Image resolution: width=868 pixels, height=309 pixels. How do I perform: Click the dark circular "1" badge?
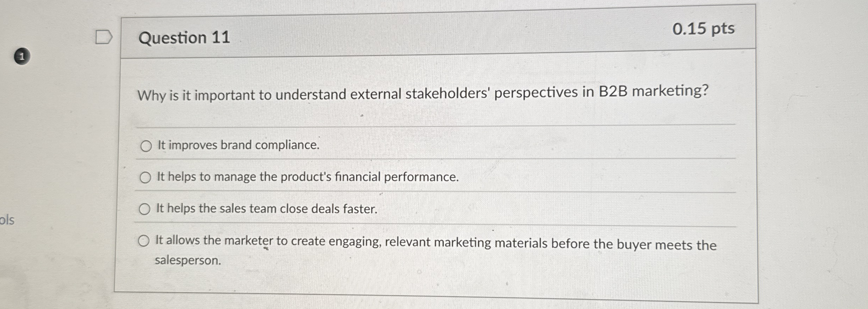point(22,56)
